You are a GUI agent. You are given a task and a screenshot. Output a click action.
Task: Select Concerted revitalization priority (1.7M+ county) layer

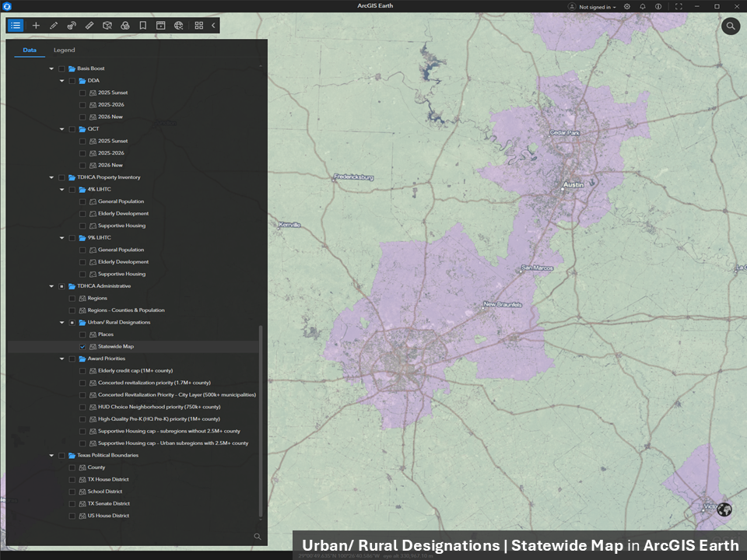[154, 383]
